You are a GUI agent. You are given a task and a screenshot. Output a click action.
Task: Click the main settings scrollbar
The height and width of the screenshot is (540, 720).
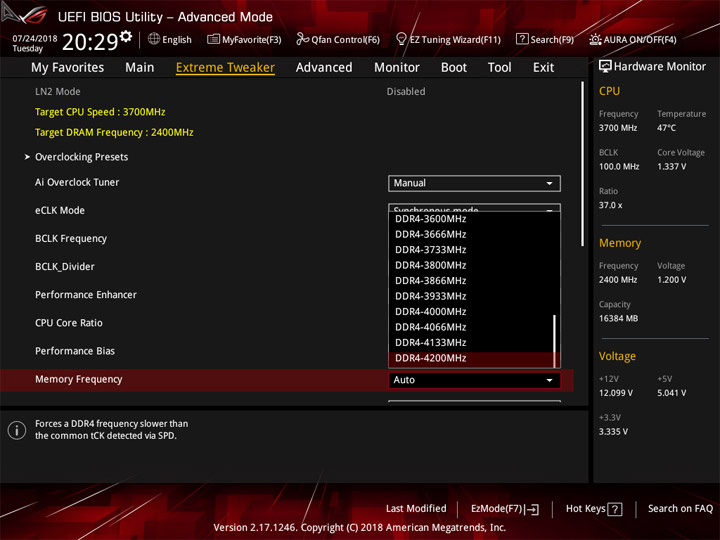583,164
